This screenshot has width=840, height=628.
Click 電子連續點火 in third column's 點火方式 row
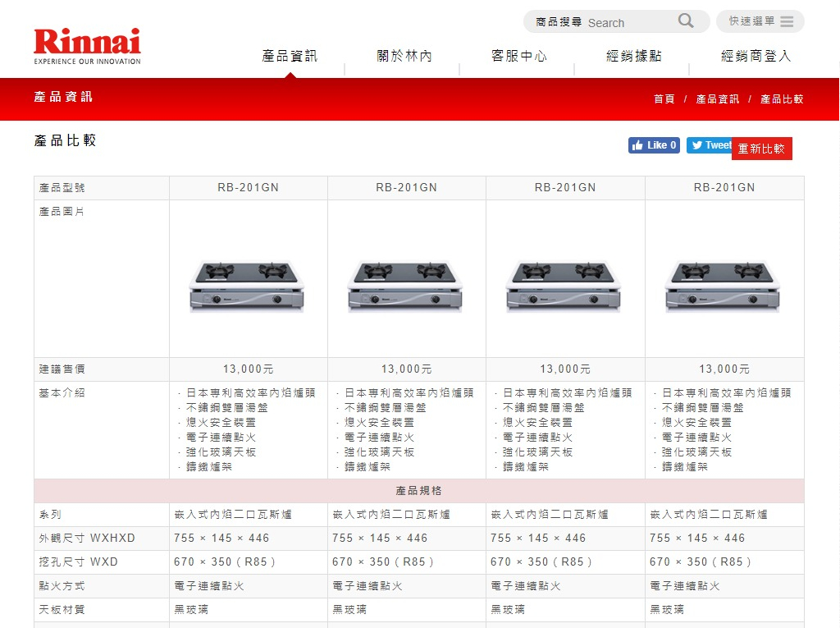[x=526, y=586]
